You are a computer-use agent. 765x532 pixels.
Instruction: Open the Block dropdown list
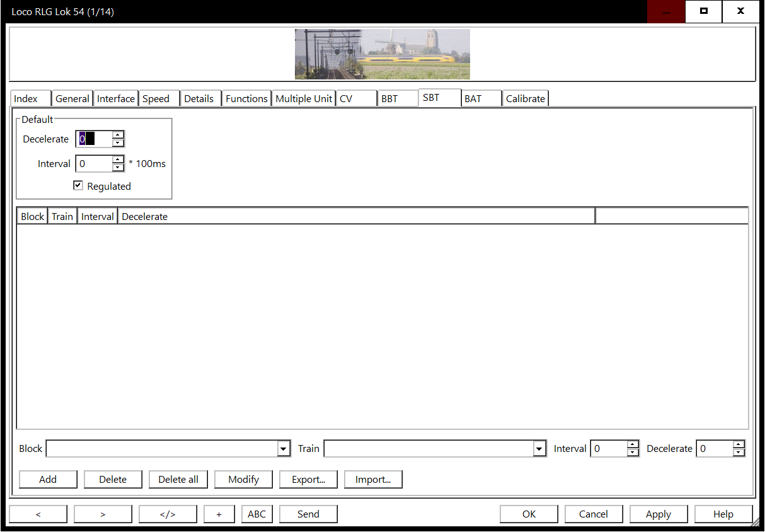(284, 449)
